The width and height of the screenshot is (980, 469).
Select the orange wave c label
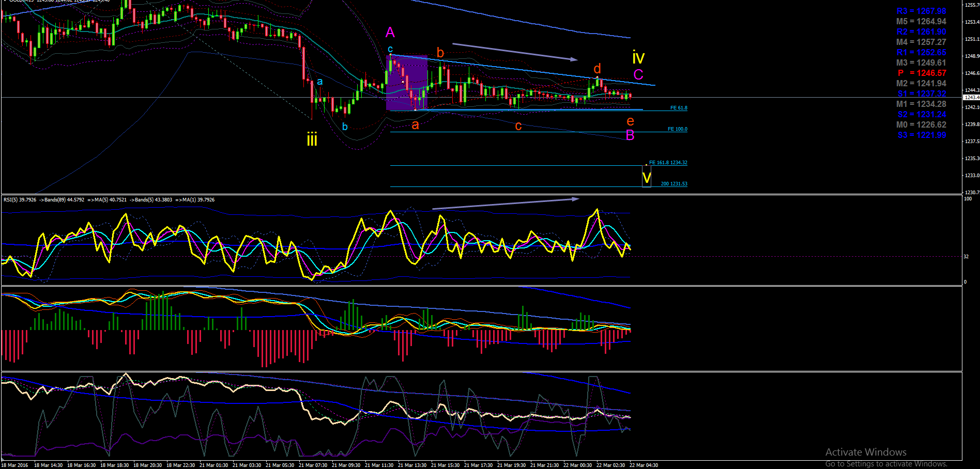click(x=518, y=127)
